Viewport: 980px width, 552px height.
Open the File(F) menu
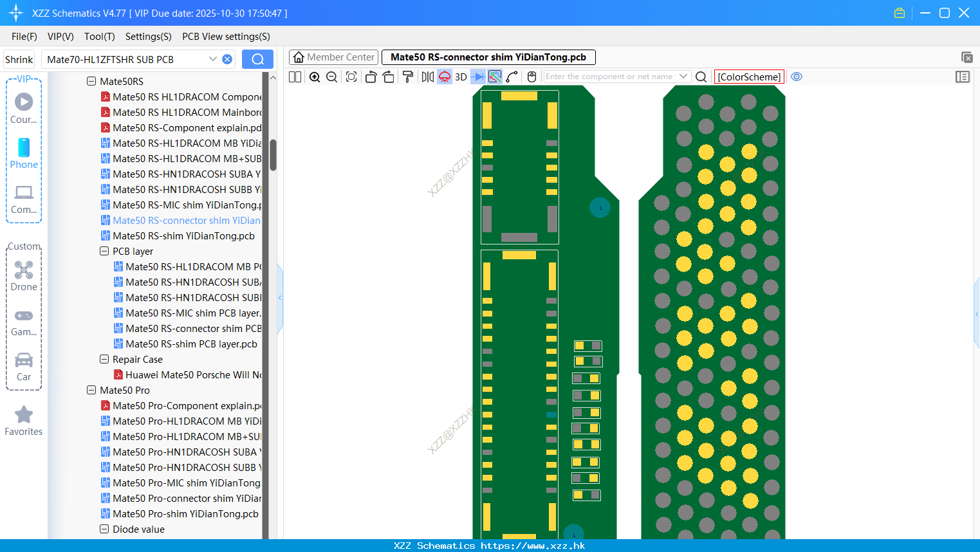pos(24,37)
